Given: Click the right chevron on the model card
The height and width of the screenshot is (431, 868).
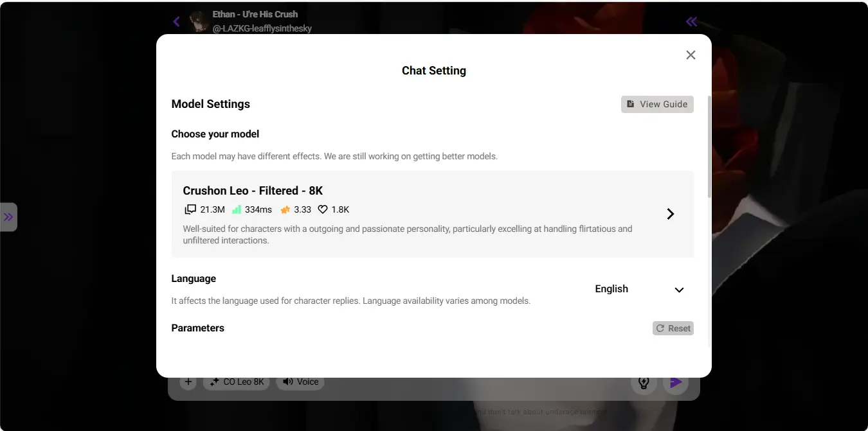Looking at the screenshot, I should pyautogui.click(x=670, y=214).
